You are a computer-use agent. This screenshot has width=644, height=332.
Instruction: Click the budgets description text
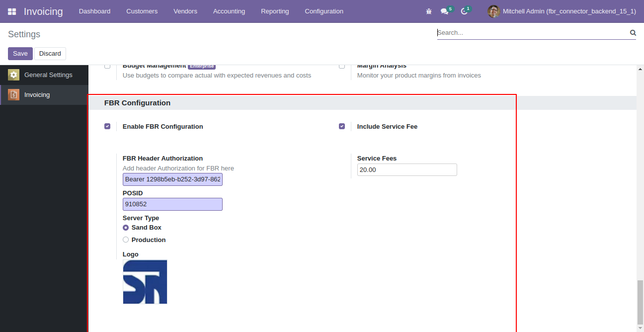pos(217,76)
